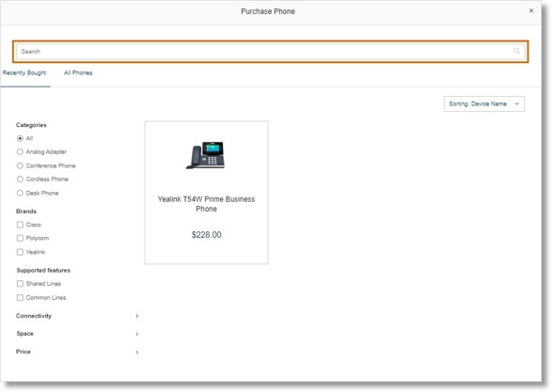Enable the Polycom brand filter

tap(20, 238)
